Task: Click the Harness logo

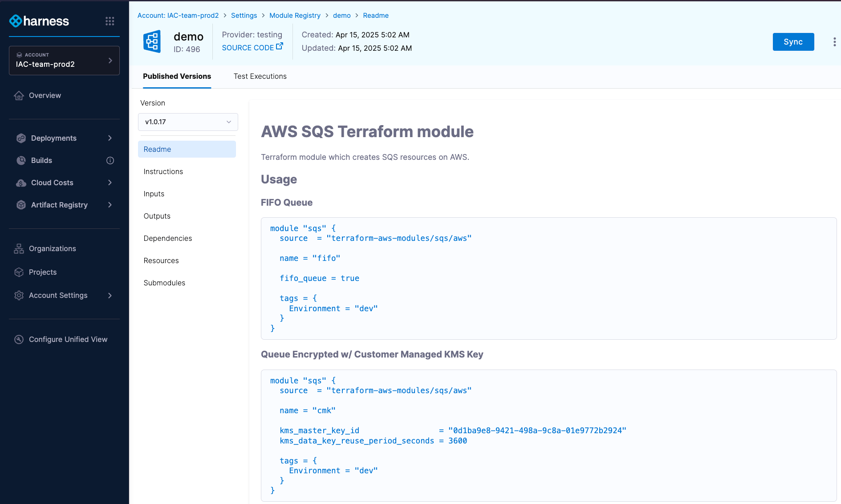Action: click(39, 21)
